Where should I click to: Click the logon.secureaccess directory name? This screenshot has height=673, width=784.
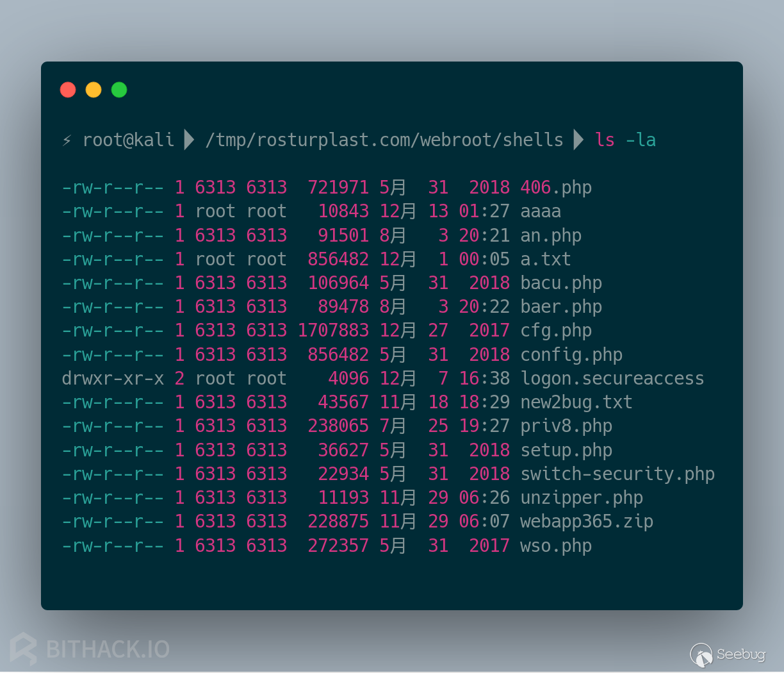point(612,378)
